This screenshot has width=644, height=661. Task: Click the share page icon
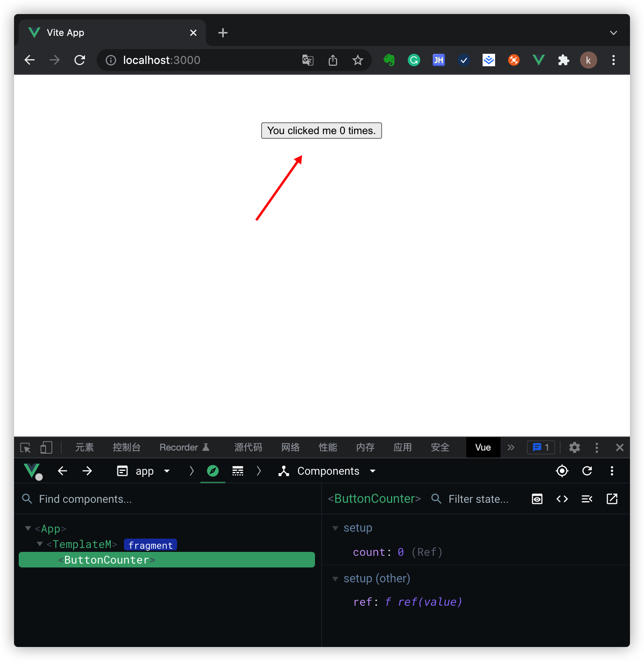point(333,60)
